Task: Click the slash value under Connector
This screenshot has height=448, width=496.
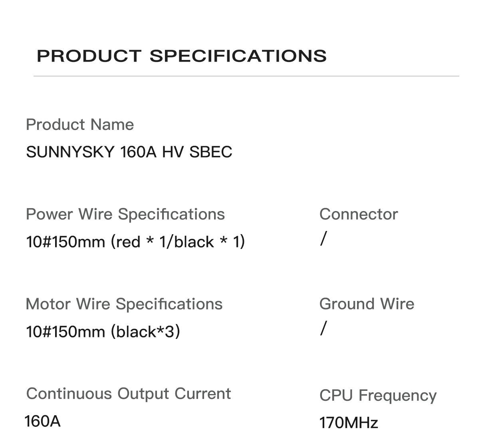Action: point(323,239)
